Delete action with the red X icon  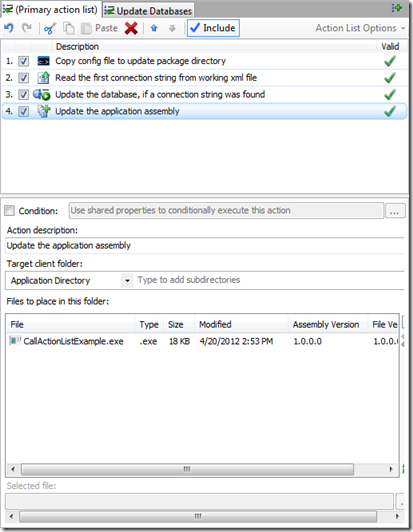point(131,28)
